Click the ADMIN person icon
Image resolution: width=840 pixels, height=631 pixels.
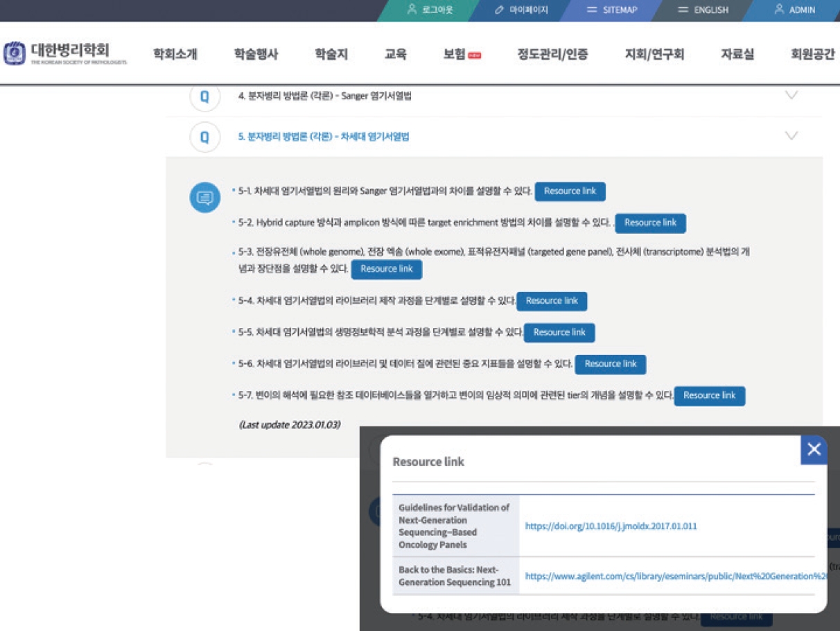779,10
